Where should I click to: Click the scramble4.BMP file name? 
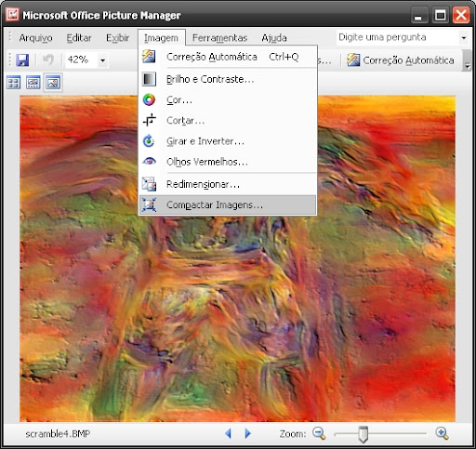[58, 434]
